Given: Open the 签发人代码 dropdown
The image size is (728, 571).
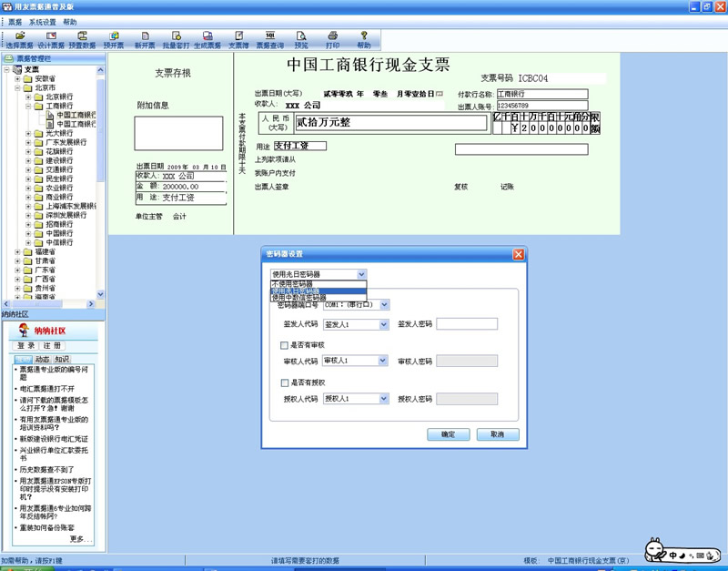Looking at the screenshot, I should point(384,324).
